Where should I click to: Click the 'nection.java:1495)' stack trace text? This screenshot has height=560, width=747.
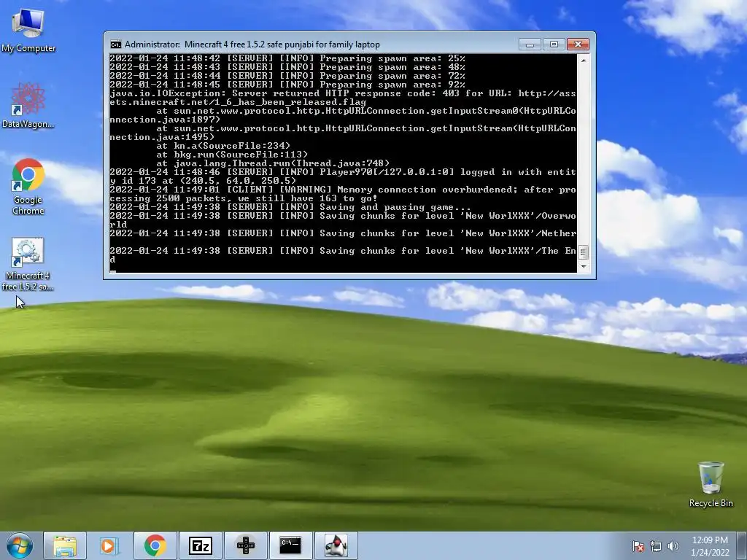(162, 137)
